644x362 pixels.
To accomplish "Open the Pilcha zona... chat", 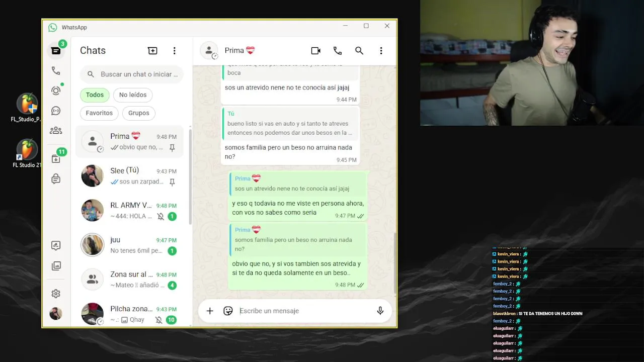I will click(x=130, y=314).
